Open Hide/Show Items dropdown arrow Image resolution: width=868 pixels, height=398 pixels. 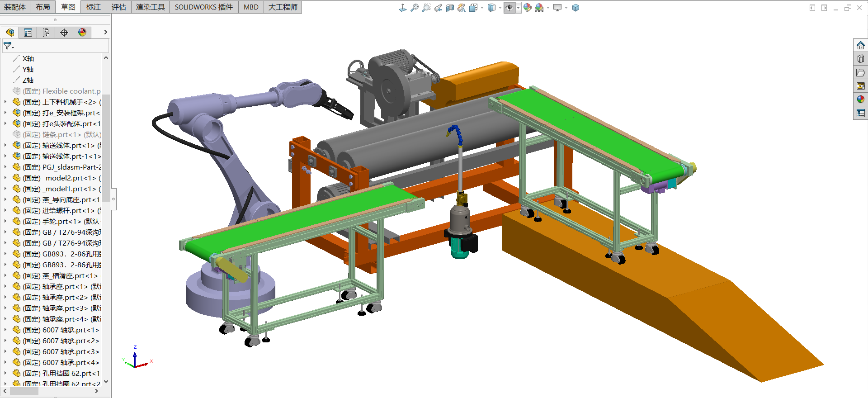pos(518,8)
